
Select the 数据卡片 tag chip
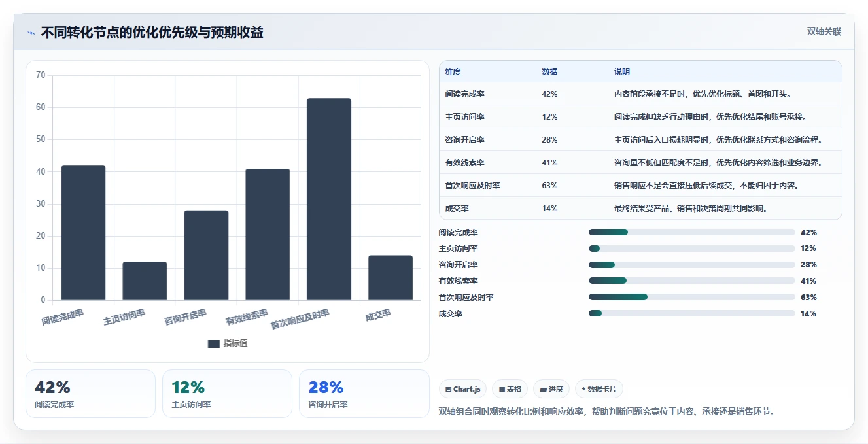[599, 389]
